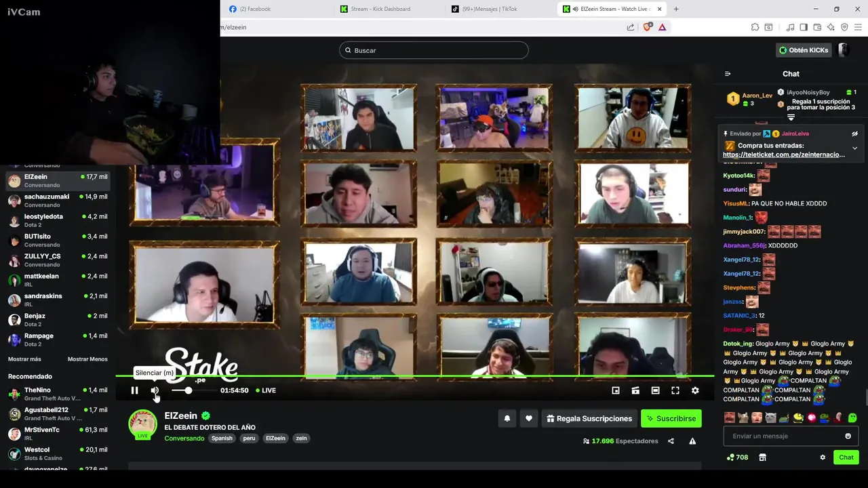Screen dimensions: 868x488
Task: Pause the live stream video
Action: point(134,390)
